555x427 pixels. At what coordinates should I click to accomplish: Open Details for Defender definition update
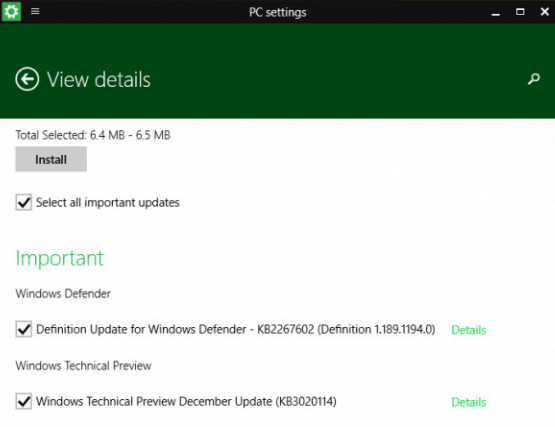469,330
